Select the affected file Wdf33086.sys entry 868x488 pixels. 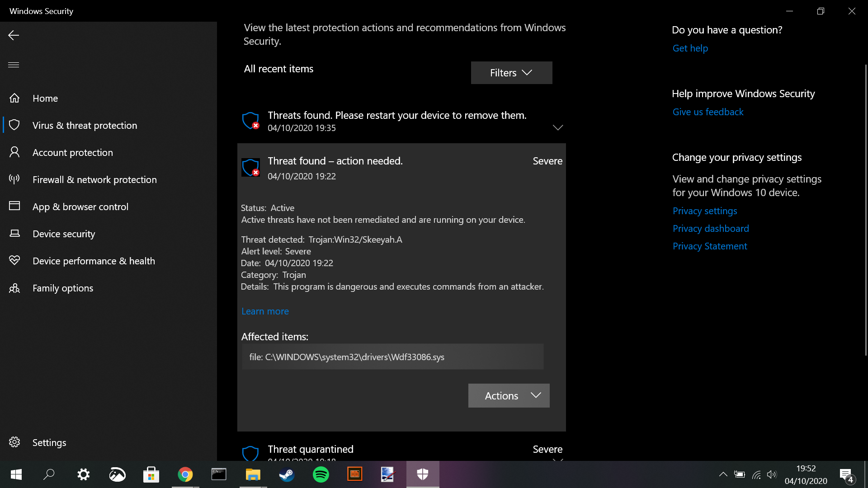click(392, 357)
